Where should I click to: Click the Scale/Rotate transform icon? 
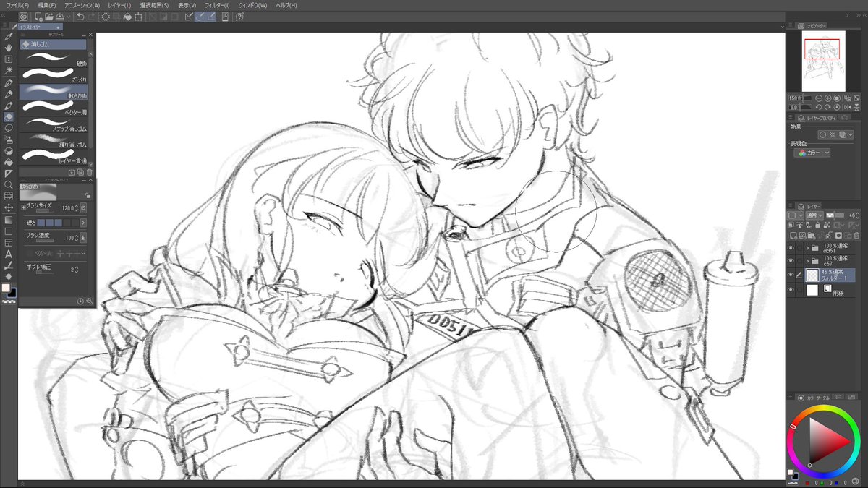[x=138, y=17]
